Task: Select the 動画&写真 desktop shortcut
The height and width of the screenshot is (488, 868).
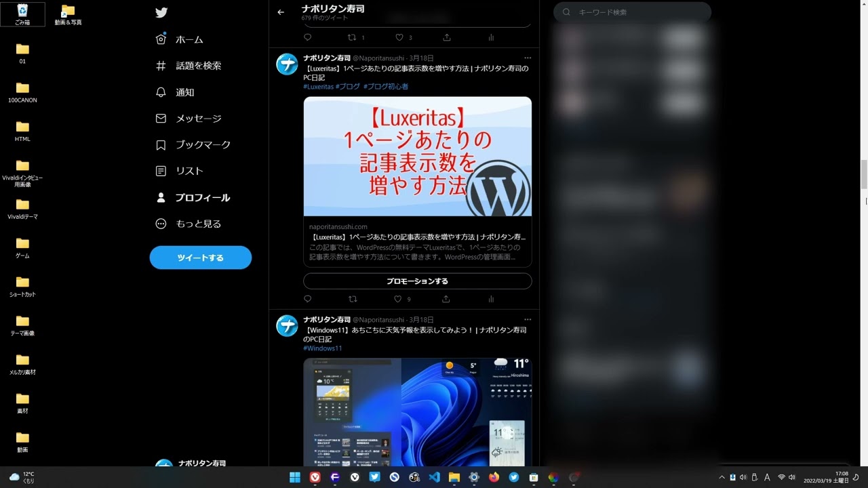Action: tap(68, 14)
